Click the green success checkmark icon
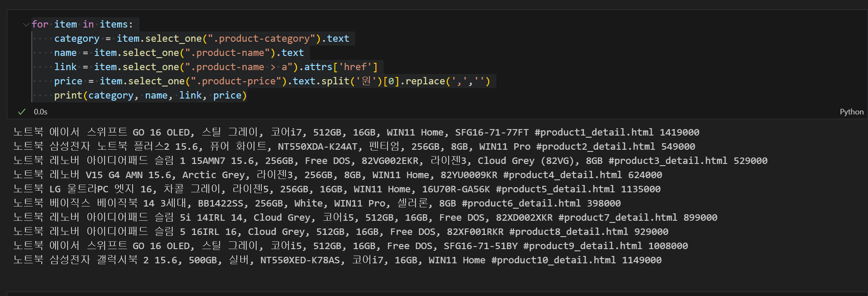 22,112
